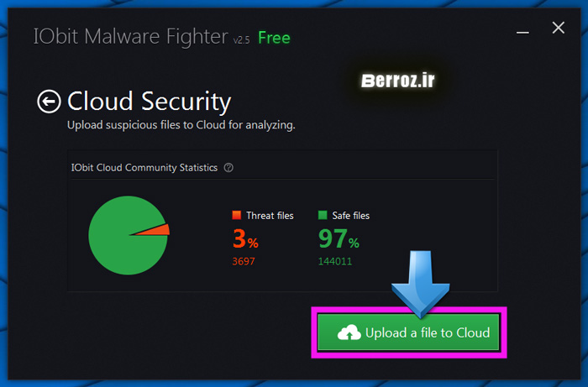Open the Community Statistics help question mark
Image resolution: width=588 pixels, height=387 pixels.
(x=228, y=167)
